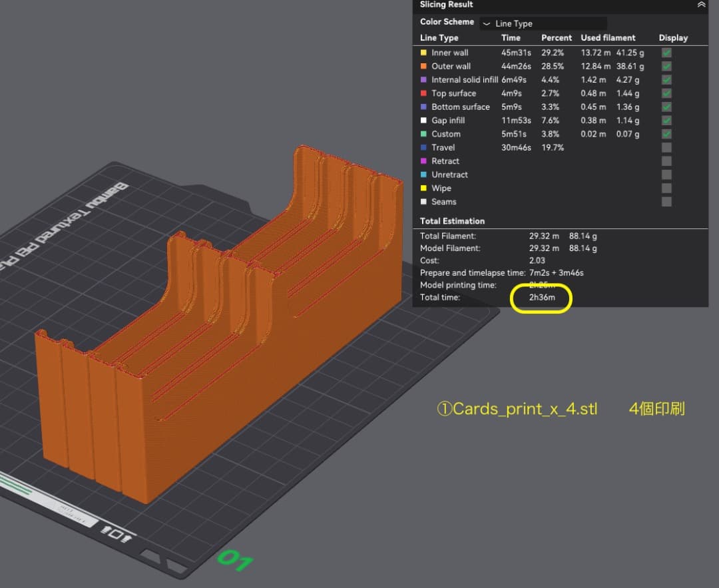Collapse the Slicing Result panel
This screenshot has width=719, height=588.
point(700,5)
